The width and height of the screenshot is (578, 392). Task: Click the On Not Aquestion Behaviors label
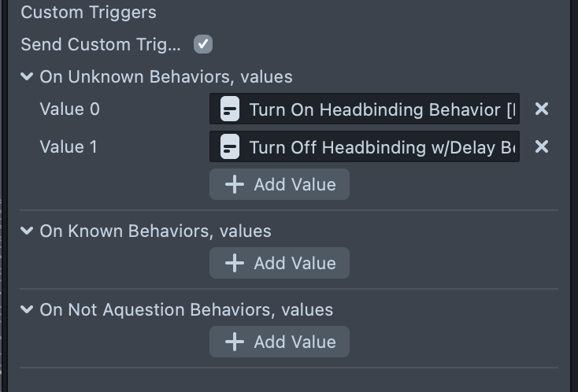click(187, 310)
